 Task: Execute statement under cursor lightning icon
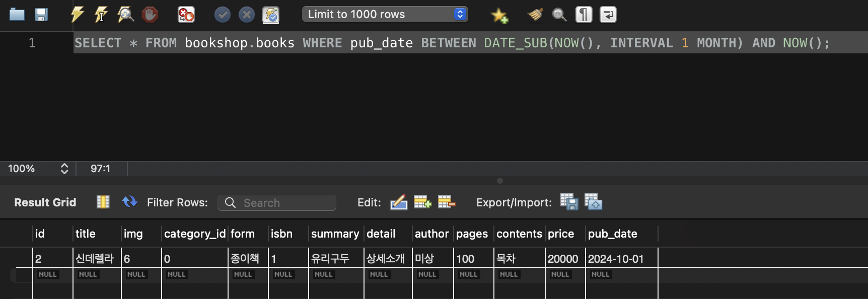(x=101, y=15)
